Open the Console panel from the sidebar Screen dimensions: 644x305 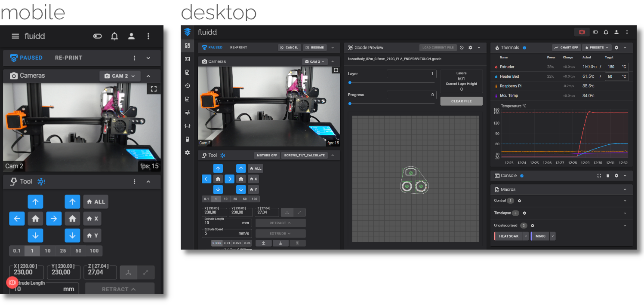tap(187, 59)
